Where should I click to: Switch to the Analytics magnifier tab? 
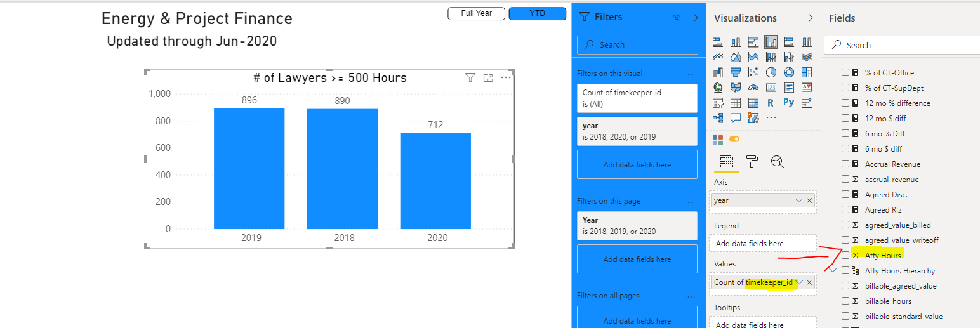coord(778,162)
